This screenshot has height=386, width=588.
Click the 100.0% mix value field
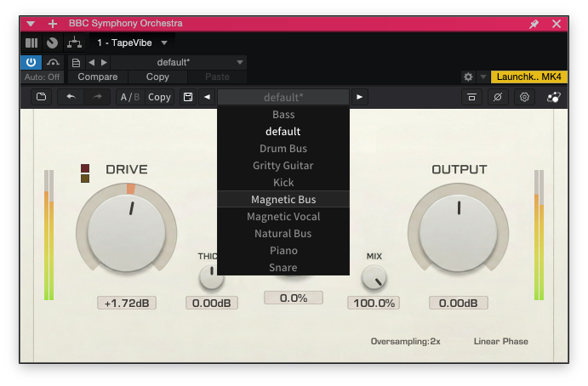tap(374, 303)
